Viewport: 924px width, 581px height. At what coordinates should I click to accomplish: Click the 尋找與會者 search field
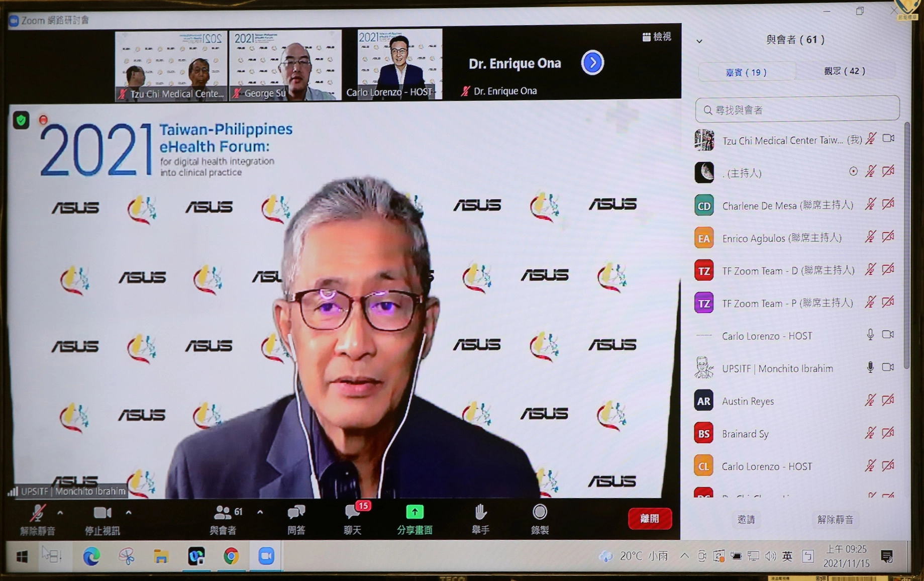pyautogui.click(x=797, y=109)
